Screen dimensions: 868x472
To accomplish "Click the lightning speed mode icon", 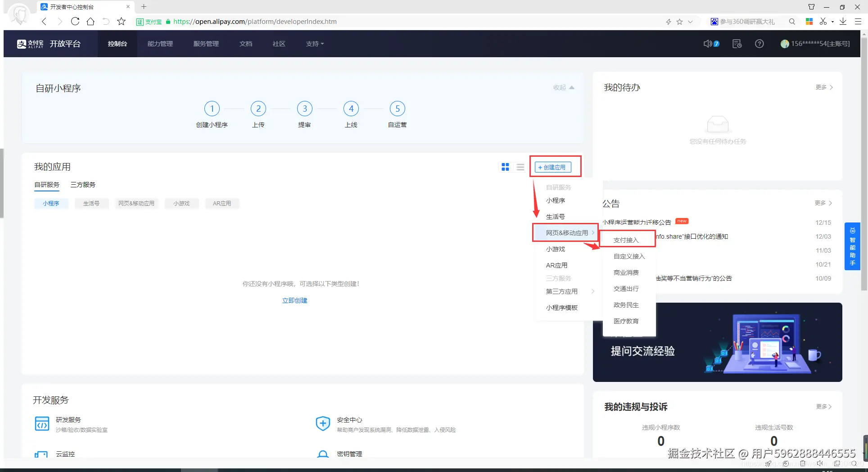I will pos(669,22).
